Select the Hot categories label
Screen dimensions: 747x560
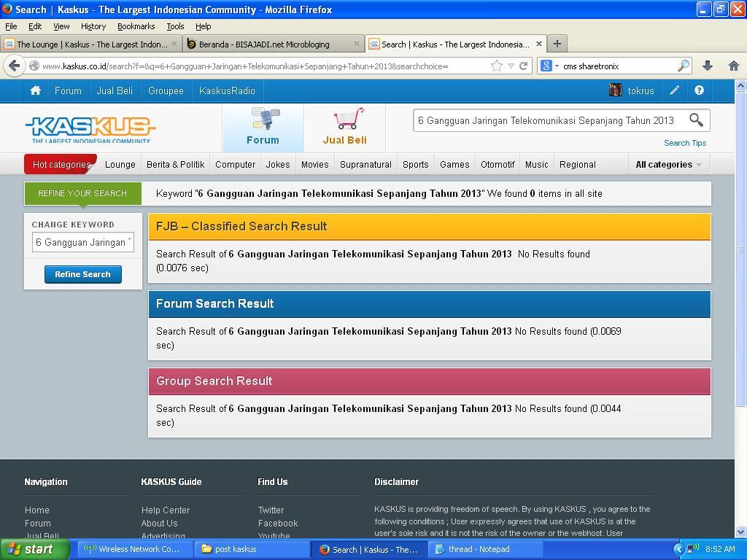click(61, 164)
